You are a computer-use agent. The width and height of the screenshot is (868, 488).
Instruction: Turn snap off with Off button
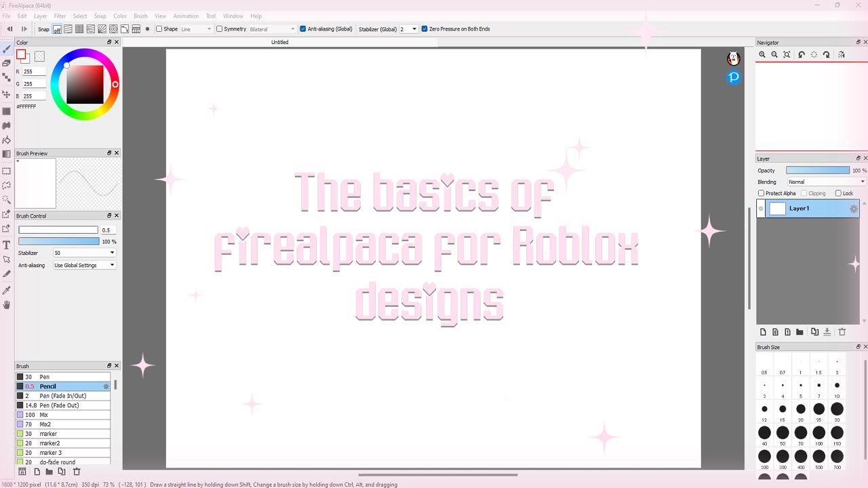click(x=57, y=29)
